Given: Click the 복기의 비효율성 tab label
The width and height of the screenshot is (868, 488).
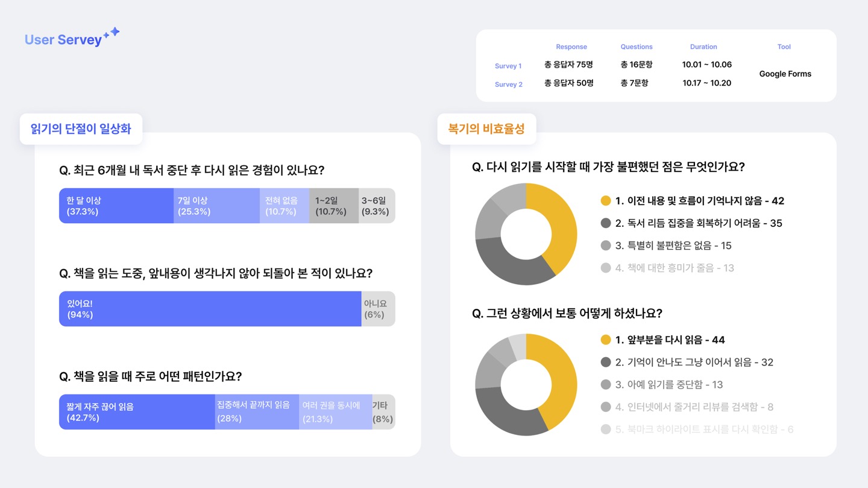Looking at the screenshot, I should [x=486, y=128].
